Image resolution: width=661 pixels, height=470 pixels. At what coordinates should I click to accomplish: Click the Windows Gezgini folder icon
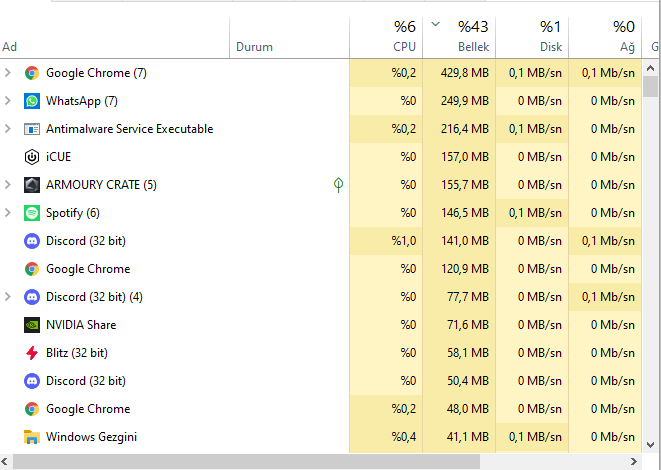point(32,437)
